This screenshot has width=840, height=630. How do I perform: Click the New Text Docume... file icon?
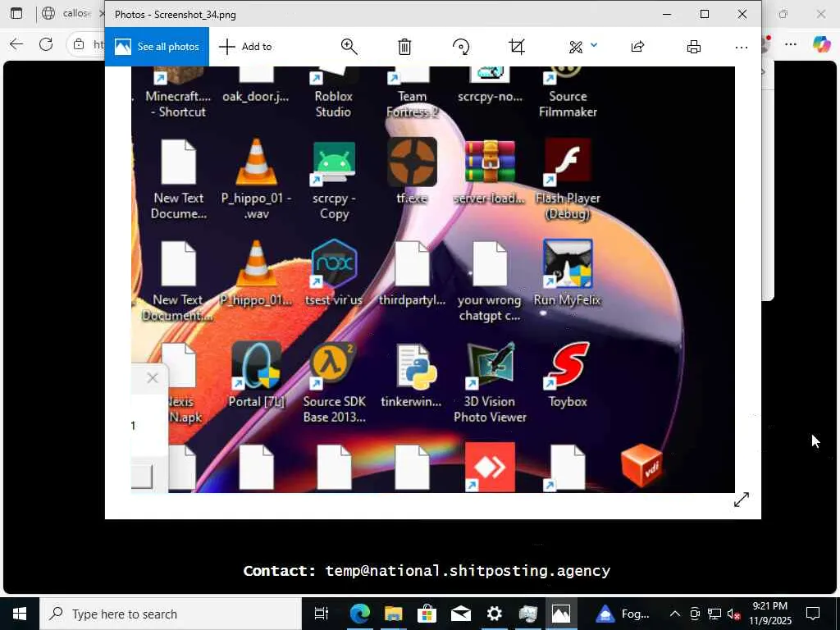pyautogui.click(x=178, y=162)
